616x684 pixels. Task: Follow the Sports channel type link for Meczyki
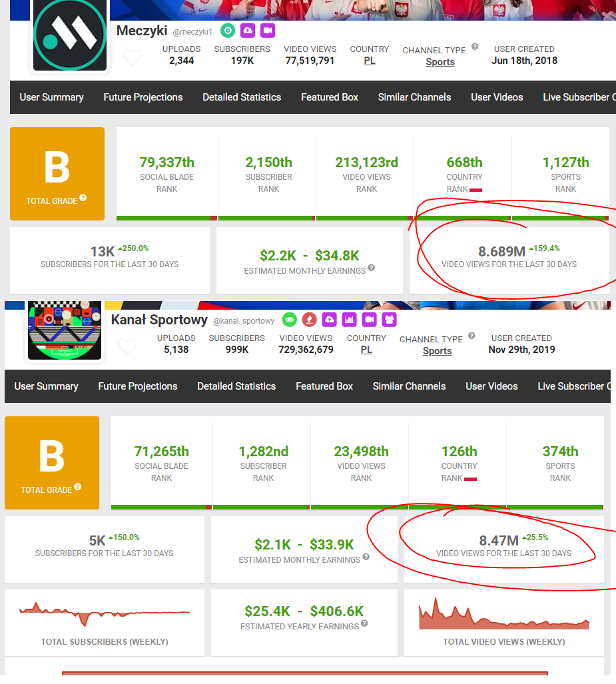[x=440, y=62]
